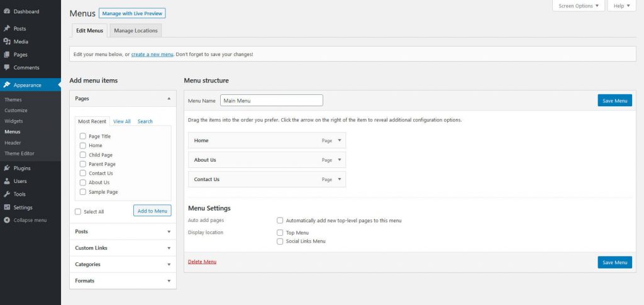Switch to the Manage Locations tab

coord(135,30)
